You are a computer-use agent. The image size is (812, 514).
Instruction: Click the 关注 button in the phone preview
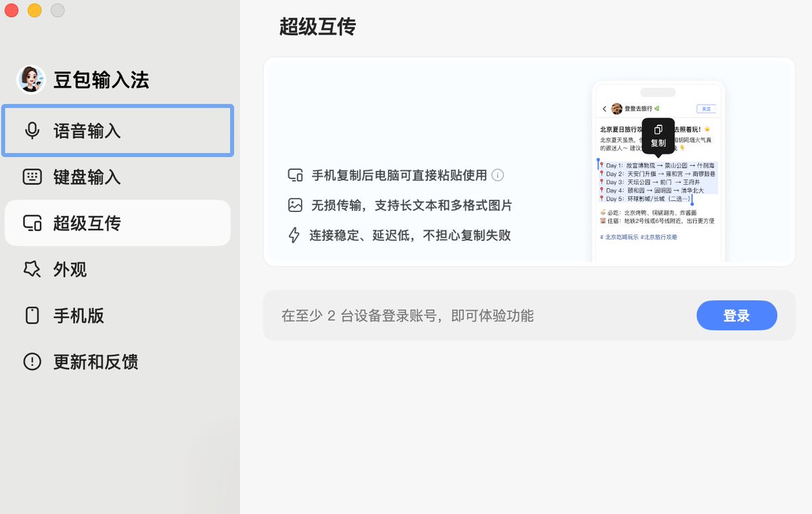coord(706,109)
